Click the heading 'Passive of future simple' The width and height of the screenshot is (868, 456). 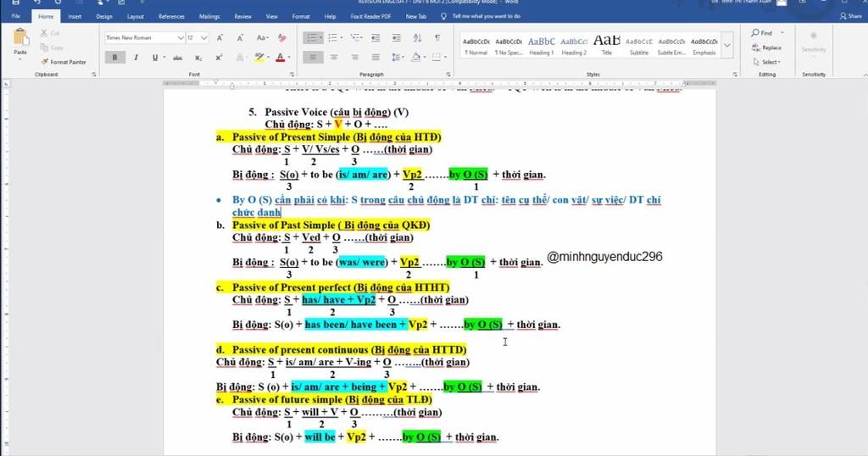pos(287,399)
